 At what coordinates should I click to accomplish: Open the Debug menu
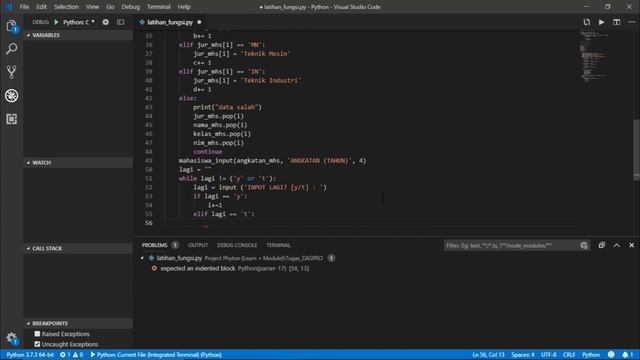[x=131, y=7]
